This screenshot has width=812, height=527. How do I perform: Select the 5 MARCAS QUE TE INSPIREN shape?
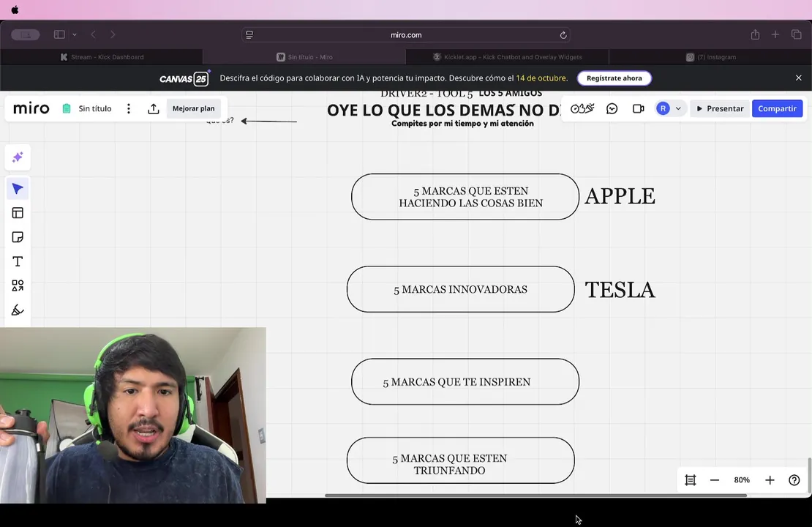click(465, 381)
